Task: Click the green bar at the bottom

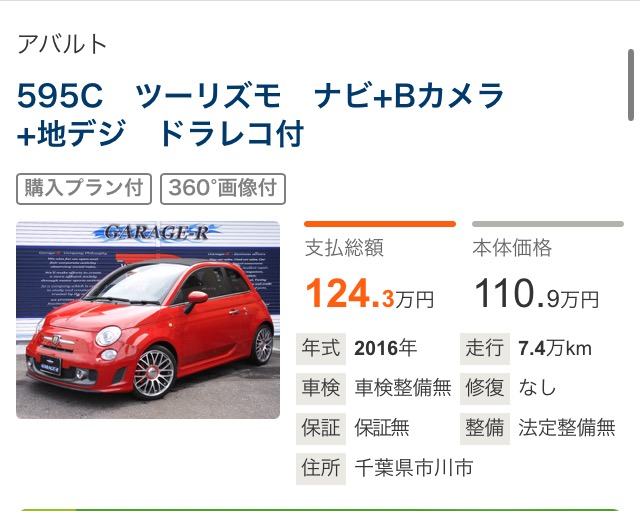Action: (320, 509)
